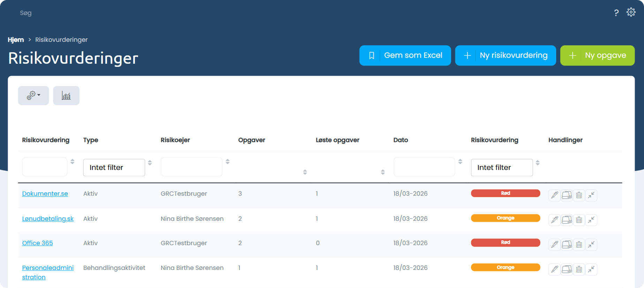Focus the Dato filter text field
The image size is (644, 288).
tap(424, 167)
